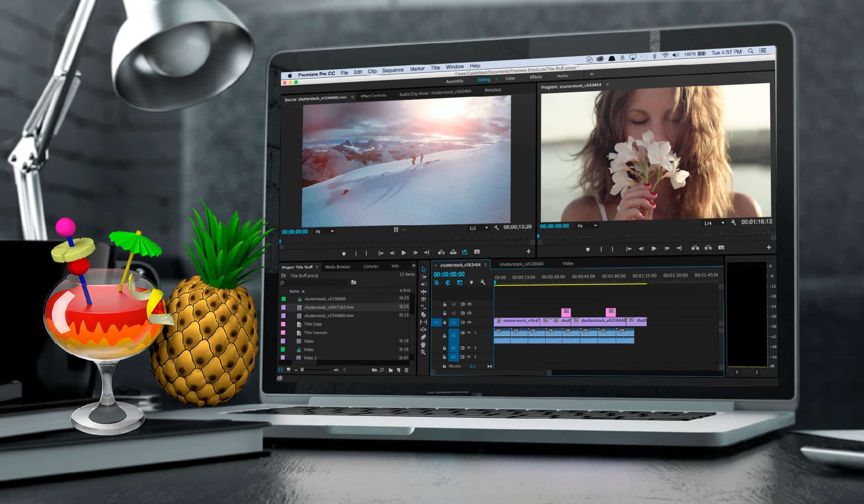Click the Project panel search field
The width and height of the screenshot is (864, 504).
point(314,283)
